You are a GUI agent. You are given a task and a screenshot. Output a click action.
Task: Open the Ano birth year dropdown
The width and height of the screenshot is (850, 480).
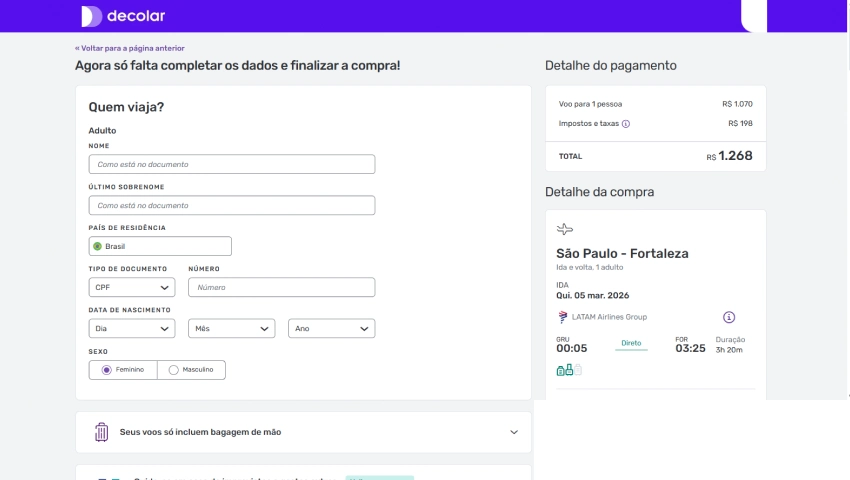click(x=331, y=329)
